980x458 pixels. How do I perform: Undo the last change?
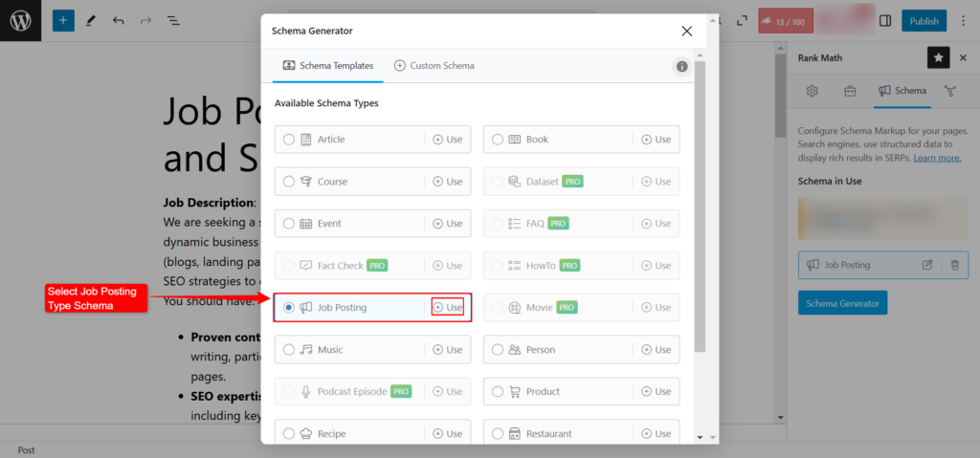click(x=118, y=21)
